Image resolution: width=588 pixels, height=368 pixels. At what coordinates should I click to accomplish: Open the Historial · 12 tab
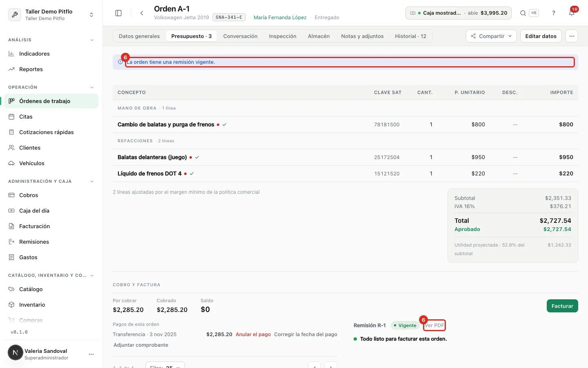tap(410, 36)
